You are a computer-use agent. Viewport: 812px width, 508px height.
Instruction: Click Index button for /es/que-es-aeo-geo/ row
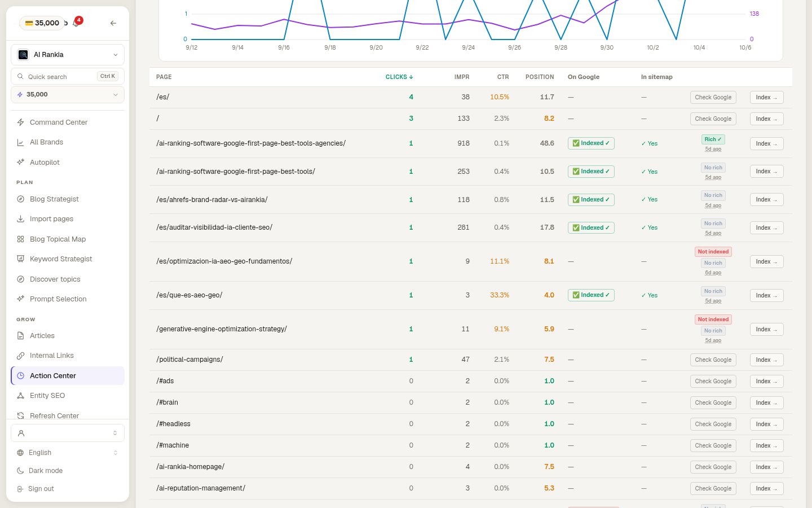click(x=767, y=295)
